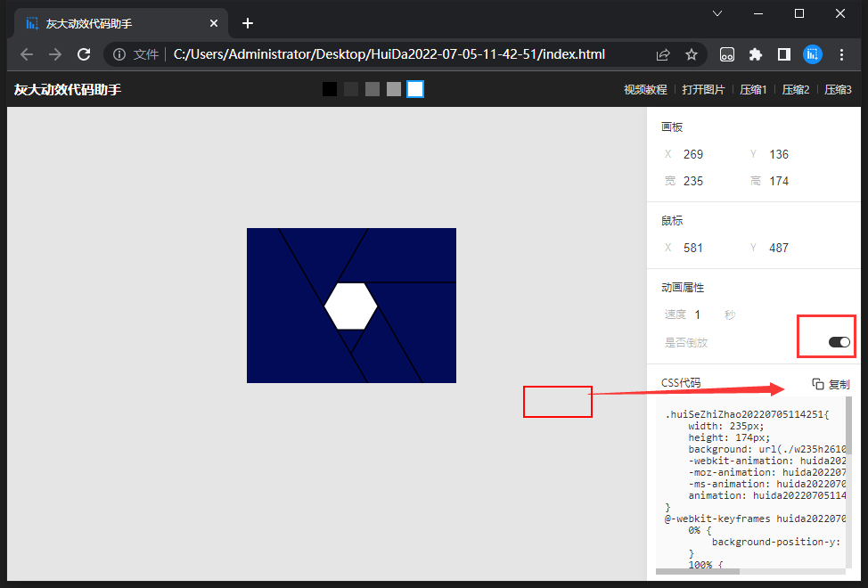
Task: Open the 视频教程 link
Action: [x=645, y=90]
